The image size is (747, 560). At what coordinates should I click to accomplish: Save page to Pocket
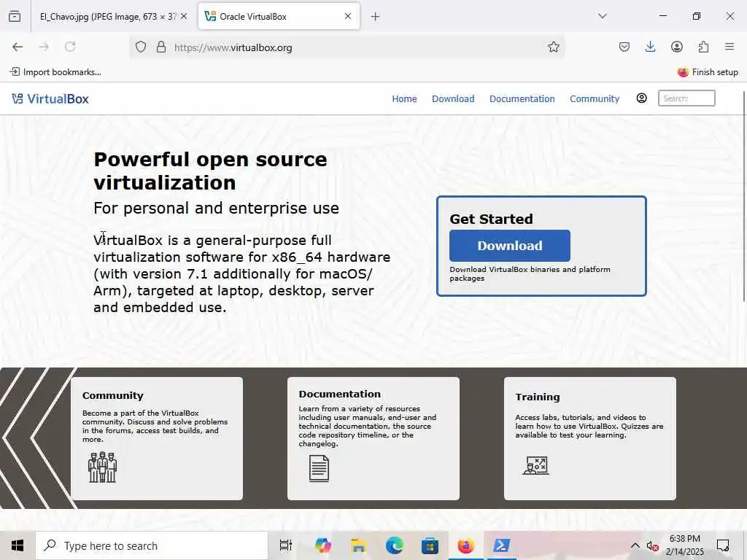point(624,47)
